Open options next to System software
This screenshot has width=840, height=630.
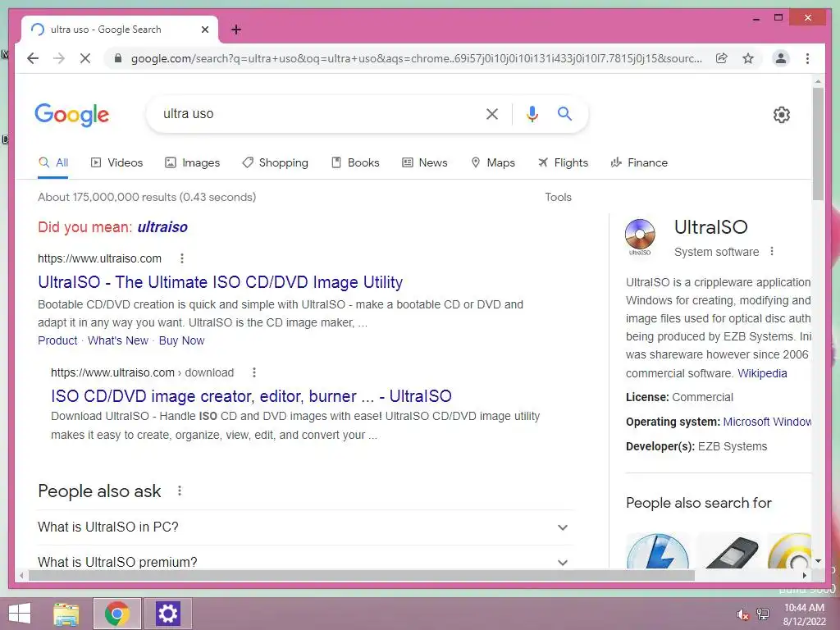[772, 251]
